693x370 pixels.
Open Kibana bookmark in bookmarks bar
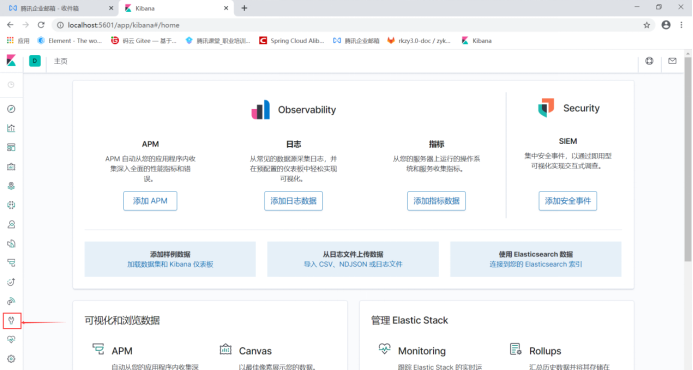click(x=476, y=41)
